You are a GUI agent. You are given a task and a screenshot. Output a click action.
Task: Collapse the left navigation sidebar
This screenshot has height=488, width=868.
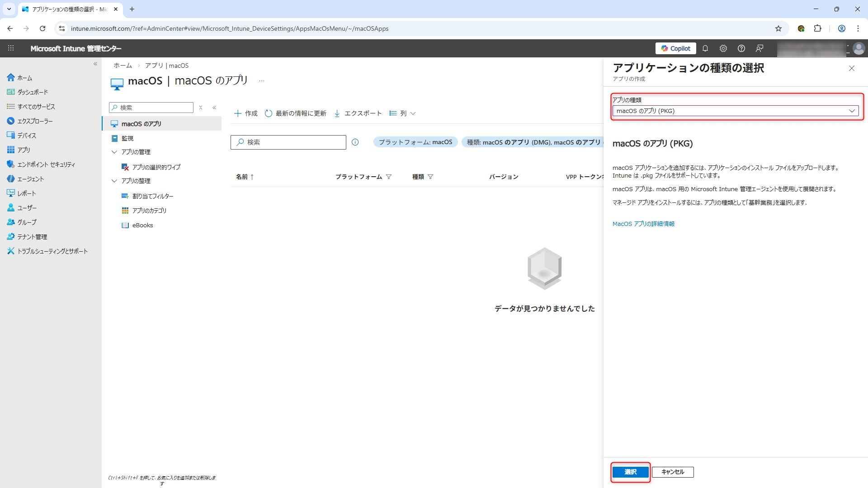(95, 64)
